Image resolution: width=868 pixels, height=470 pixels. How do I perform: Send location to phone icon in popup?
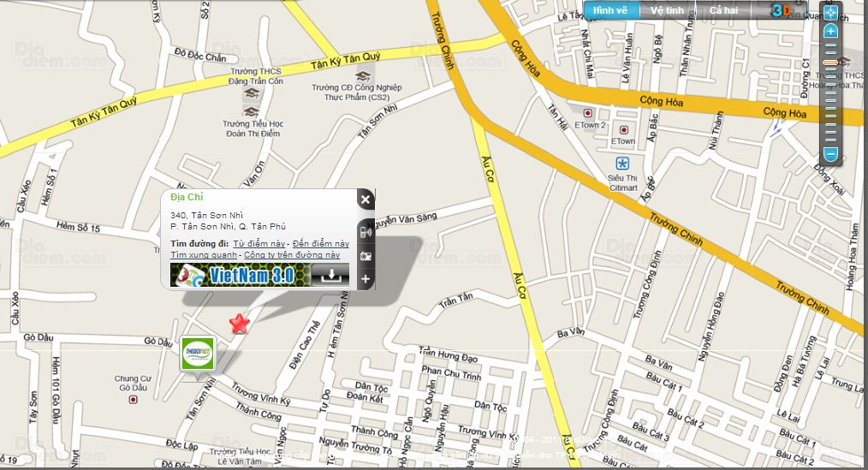pyautogui.click(x=366, y=232)
